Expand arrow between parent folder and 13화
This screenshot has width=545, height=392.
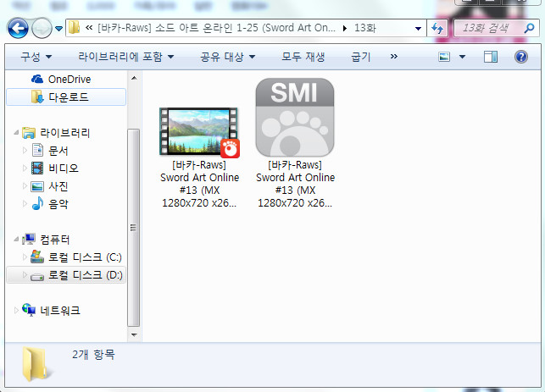click(345, 28)
